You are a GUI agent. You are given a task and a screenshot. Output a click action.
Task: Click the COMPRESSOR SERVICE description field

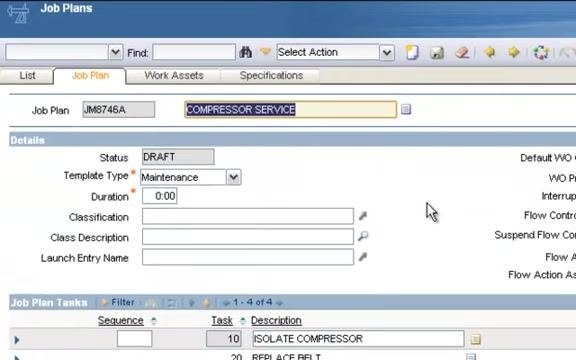291,109
